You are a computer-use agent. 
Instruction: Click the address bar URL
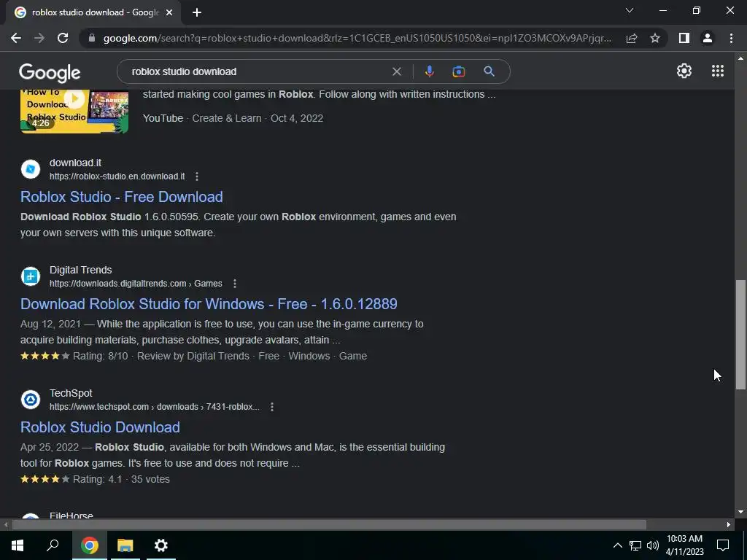click(357, 38)
